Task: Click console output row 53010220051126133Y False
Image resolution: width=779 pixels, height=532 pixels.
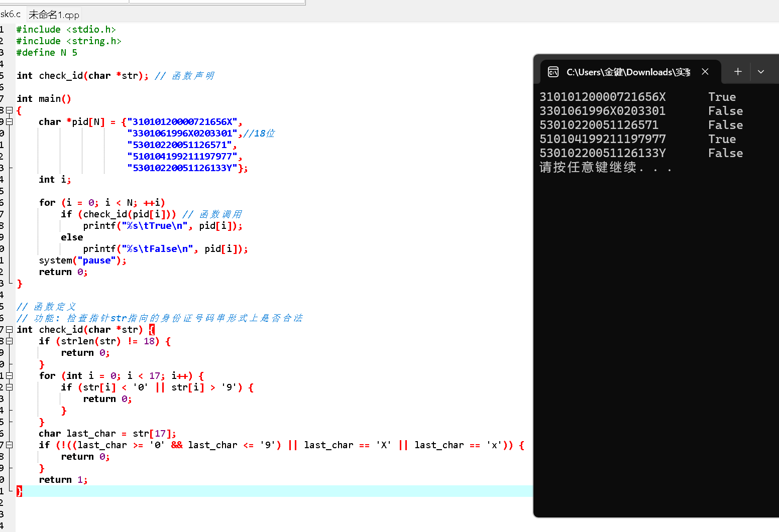Action: (641, 153)
